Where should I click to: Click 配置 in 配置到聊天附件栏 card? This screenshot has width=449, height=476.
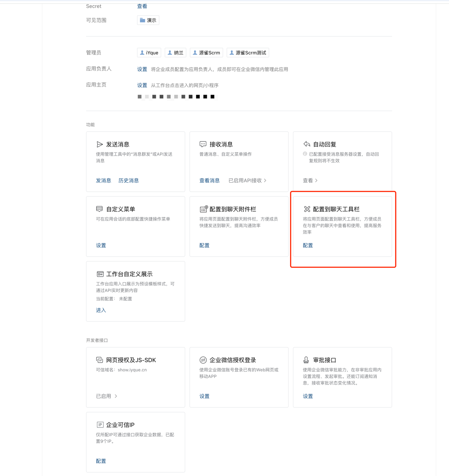204,245
